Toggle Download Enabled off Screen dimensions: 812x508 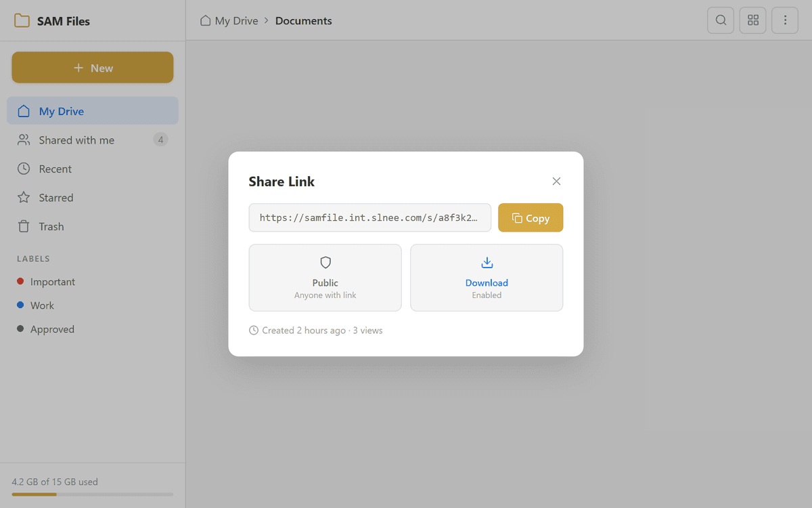[x=487, y=278]
